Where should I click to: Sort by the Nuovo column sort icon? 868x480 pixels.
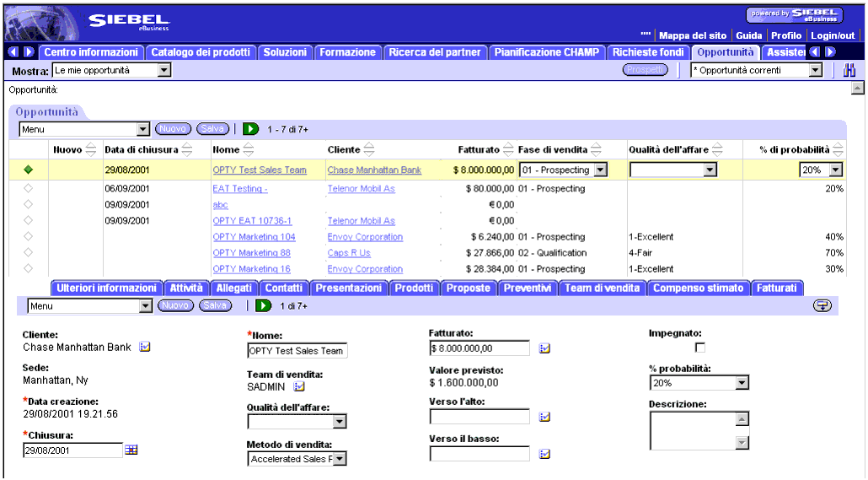tap(91, 149)
